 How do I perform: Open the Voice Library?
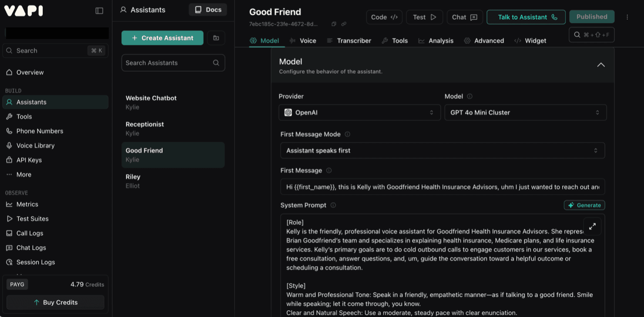tap(56, 146)
